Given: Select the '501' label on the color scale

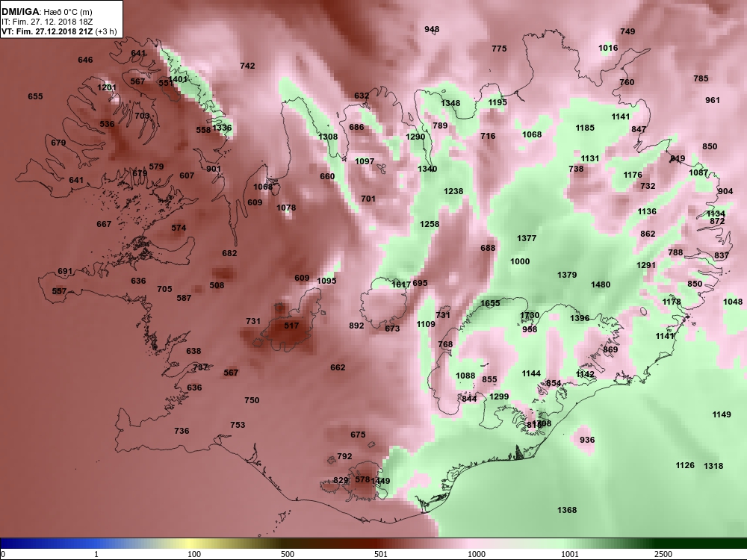Looking at the screenshot, I should coord(381,554).
